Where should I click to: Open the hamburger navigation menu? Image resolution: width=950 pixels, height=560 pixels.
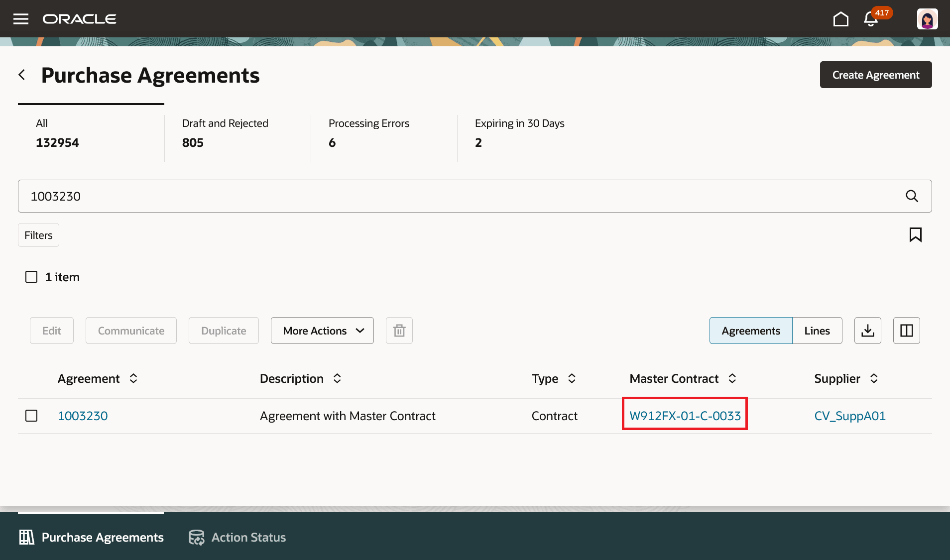pyautogui.click(x=21, y=19)
